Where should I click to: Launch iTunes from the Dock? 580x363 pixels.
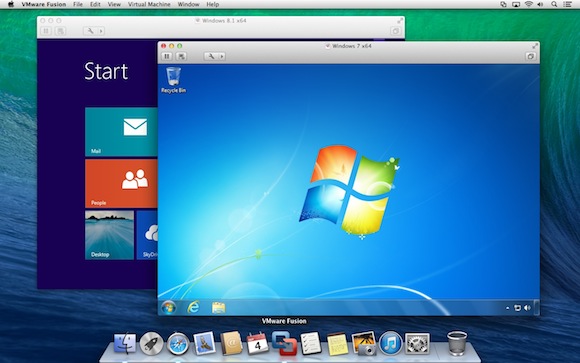pos(391,343)
